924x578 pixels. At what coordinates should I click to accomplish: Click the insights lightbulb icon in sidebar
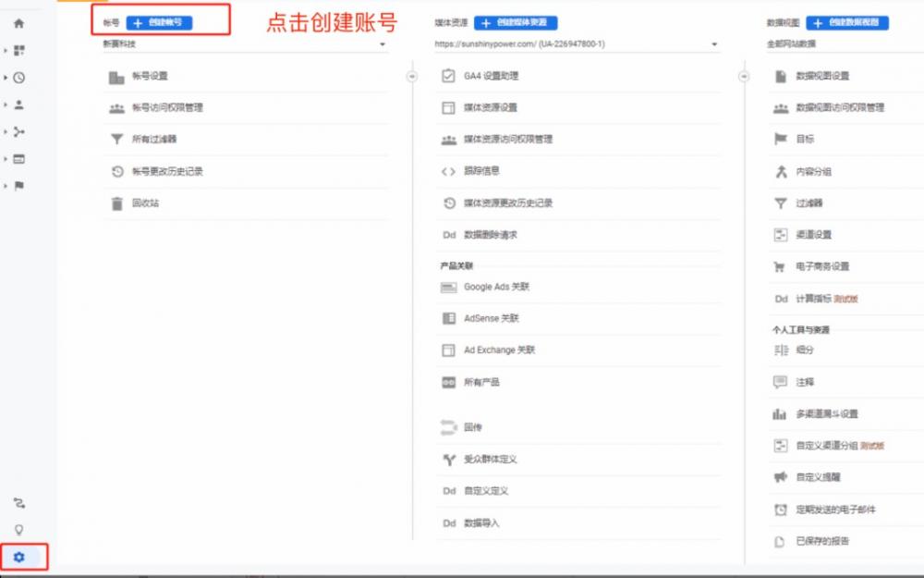pyautogui.click(x=18, y=527)
